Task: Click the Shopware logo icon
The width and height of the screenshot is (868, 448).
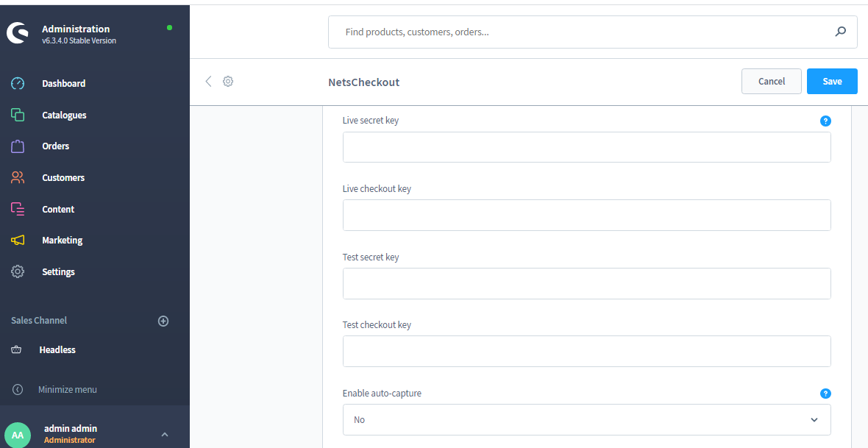Action: click(17, 32)
